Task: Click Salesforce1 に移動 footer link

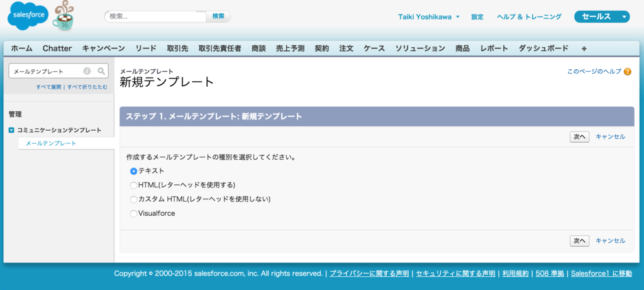Action: pyautogui.click(x=601, y=274)
